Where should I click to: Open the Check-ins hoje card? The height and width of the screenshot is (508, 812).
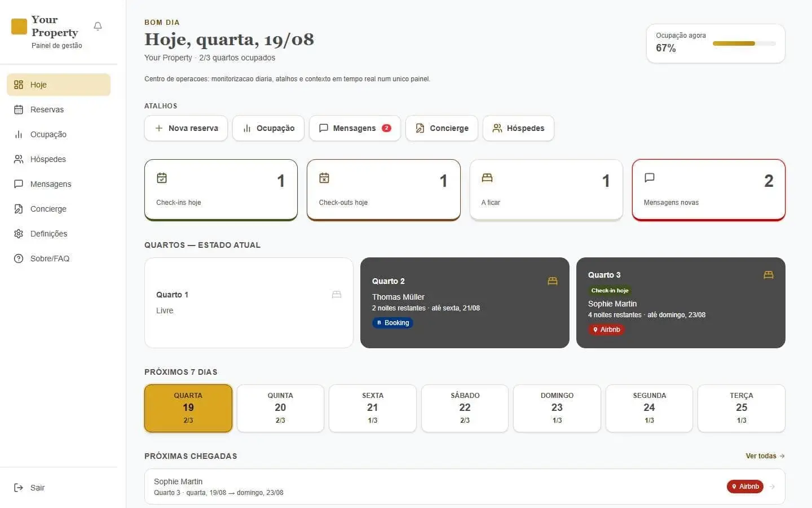click(221, 190)
